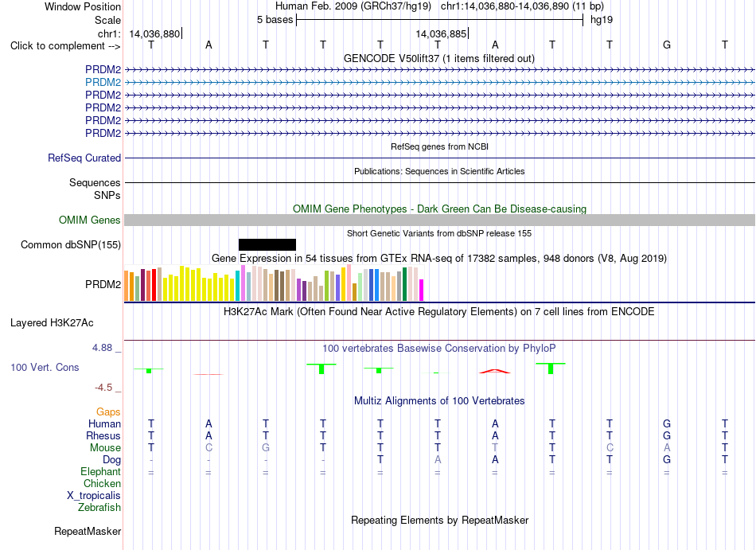Click the gray OMIM Genes bar
756x550 pixels.
[x=439, y=220]
